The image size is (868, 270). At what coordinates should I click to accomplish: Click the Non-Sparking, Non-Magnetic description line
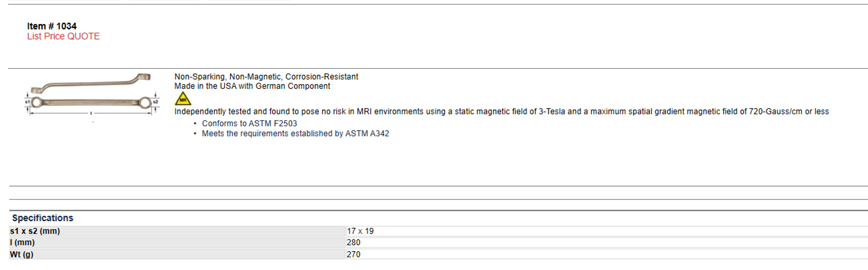(266, 77)
